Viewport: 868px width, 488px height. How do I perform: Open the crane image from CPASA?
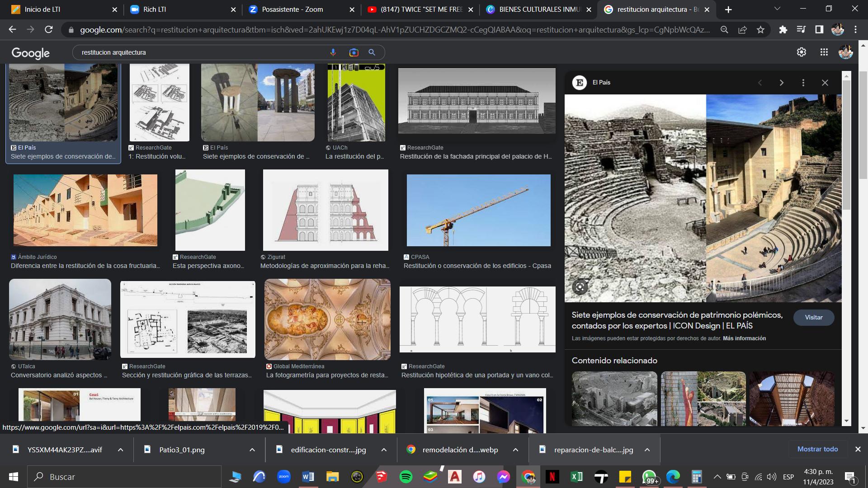point(478,211)
